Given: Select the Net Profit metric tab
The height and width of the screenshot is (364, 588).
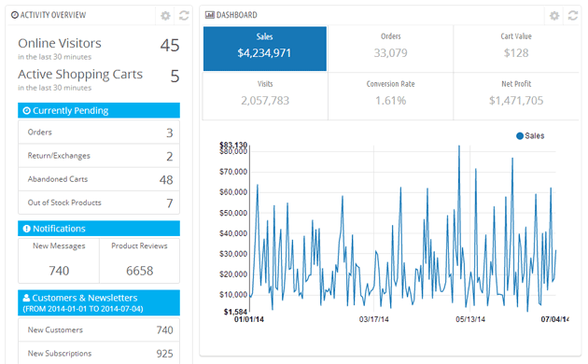Looking at the screenshot, I should [x=516, y=96].
